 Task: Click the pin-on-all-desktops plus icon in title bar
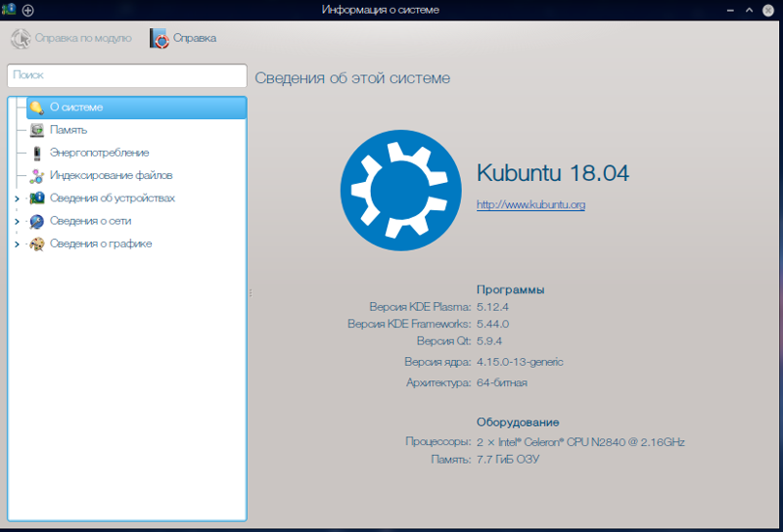coord(28,10)
